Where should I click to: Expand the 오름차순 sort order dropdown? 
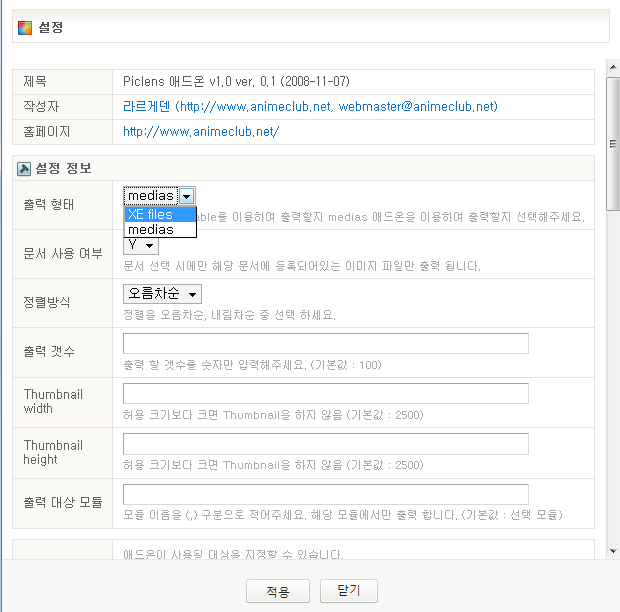tap(162, 294)
